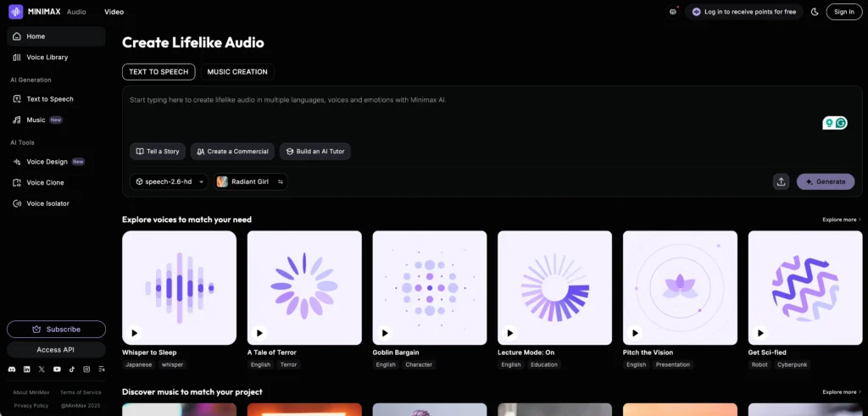Click the Grammarly extension icon in text box
Image resolution: width=868 pixels, height=416 pixels.
[842, 123]
